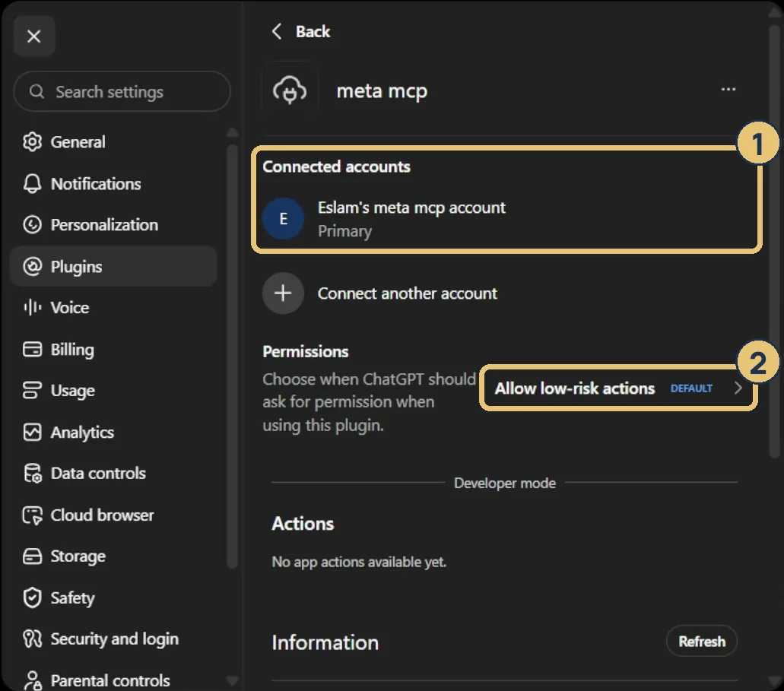Click the main panel vertical scrollbar
Screen dimensions: 784x691
coord(774,240)
